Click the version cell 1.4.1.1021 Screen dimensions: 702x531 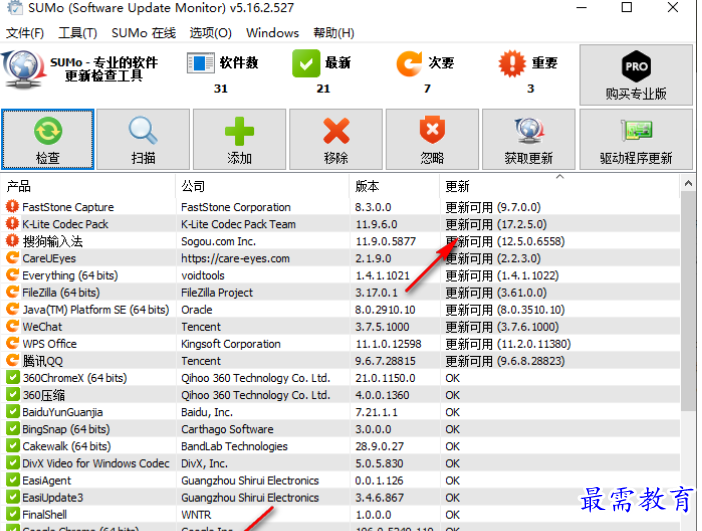(x=382, y=275)
